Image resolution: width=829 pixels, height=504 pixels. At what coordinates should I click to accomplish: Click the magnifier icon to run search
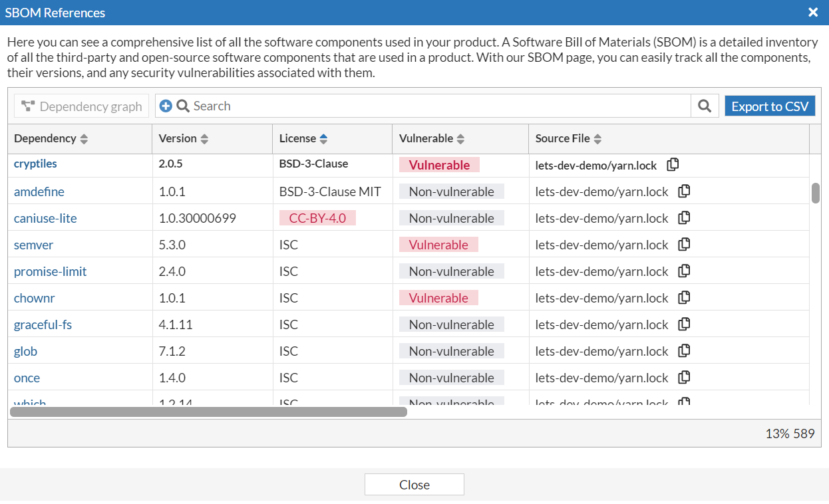[x=705, y=105]
